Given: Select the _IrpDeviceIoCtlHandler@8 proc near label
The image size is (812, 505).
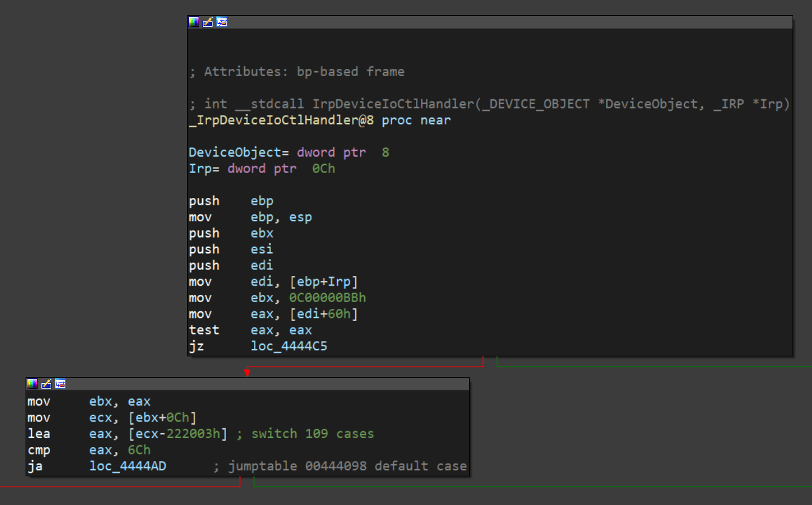Looking at the screenshot, I should [320, 120].
